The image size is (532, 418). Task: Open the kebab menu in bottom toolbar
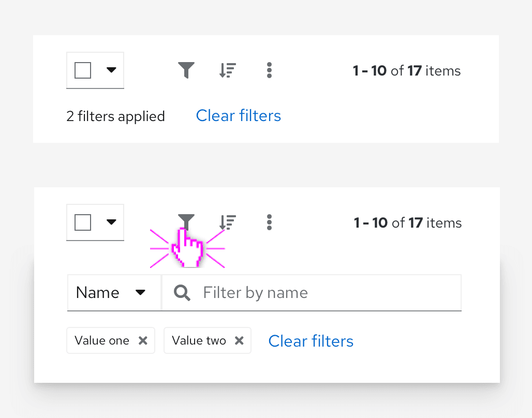[x=269, y=222]
